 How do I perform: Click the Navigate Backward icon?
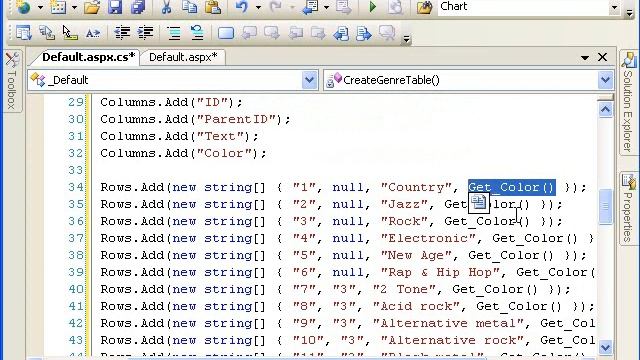pos(310,7)
